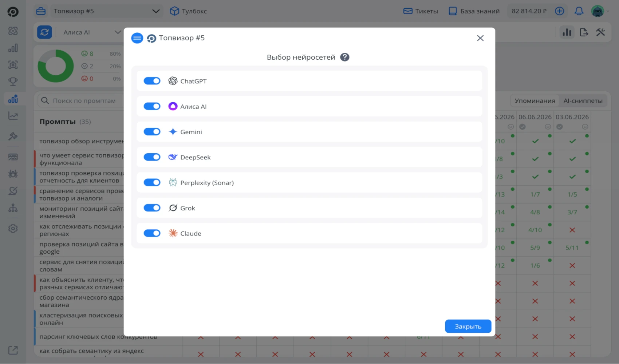Open the trophy icon in sidebar
This screenshot has width=619, height=364.
13,82
